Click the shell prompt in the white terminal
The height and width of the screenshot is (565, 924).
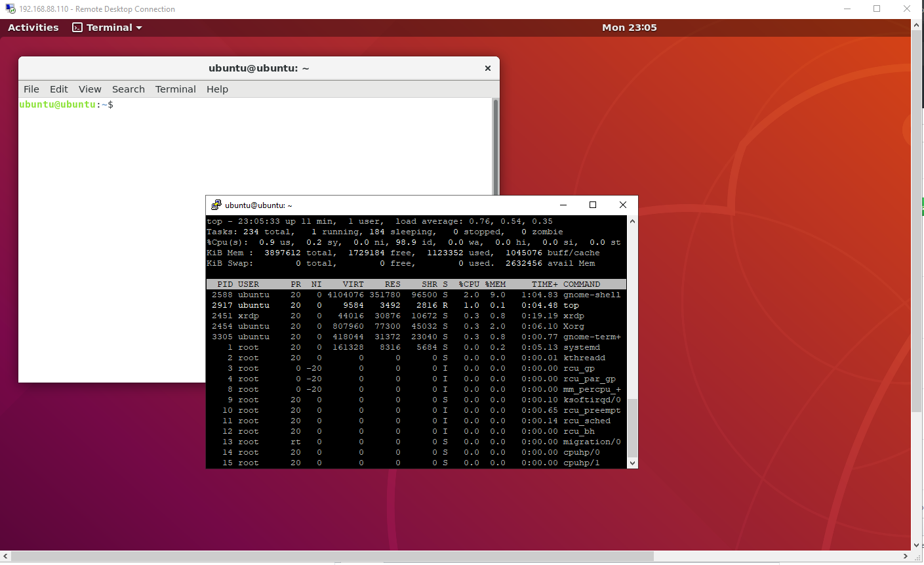66,104
